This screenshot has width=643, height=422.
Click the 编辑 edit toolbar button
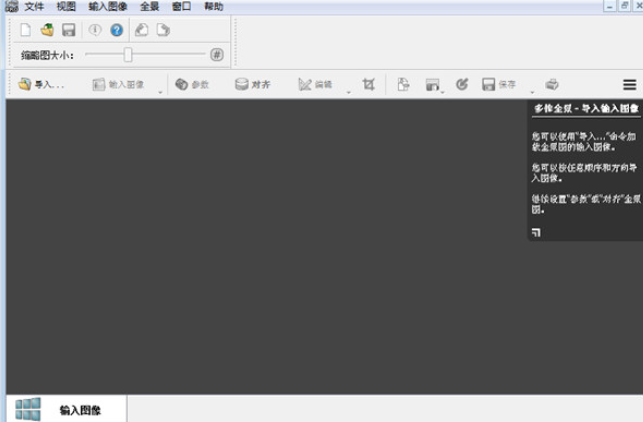315,84
